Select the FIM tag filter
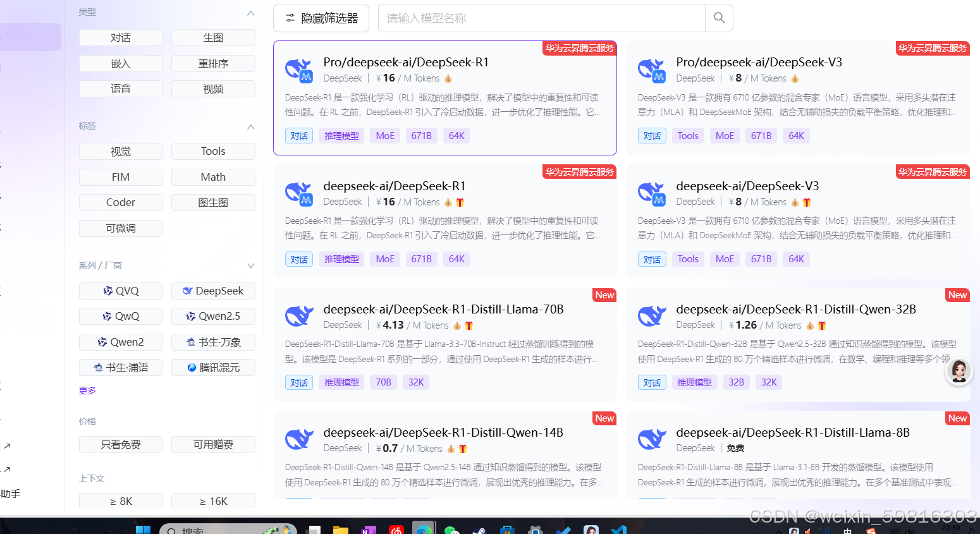The height and width of the screenshot is (534, 980). click(121, 178)
